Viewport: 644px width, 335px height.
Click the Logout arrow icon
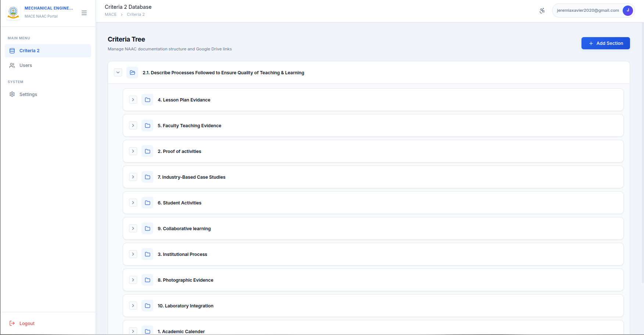pos(12,323)
